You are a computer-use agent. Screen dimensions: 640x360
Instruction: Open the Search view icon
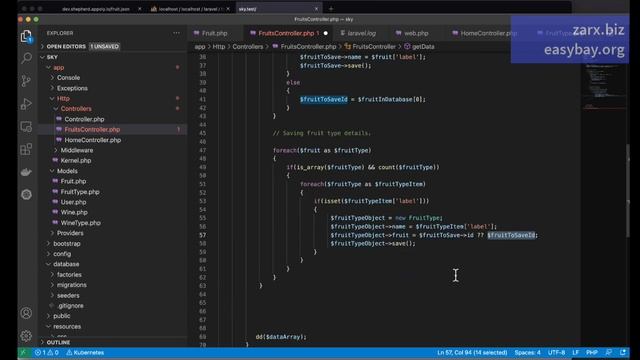point(26,58)
